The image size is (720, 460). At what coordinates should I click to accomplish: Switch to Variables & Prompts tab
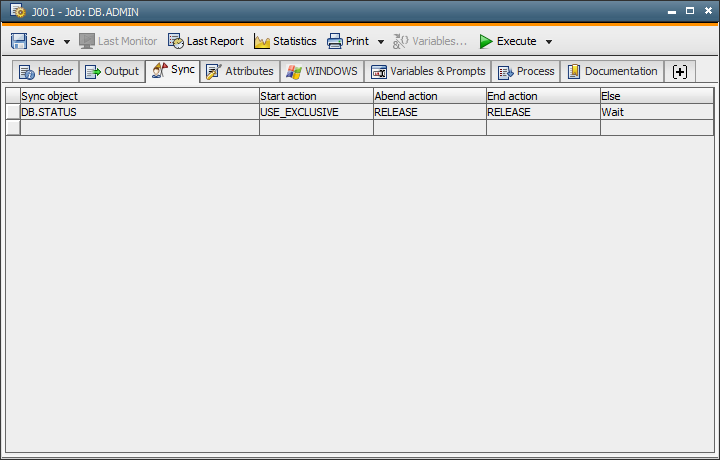(428, 71)
